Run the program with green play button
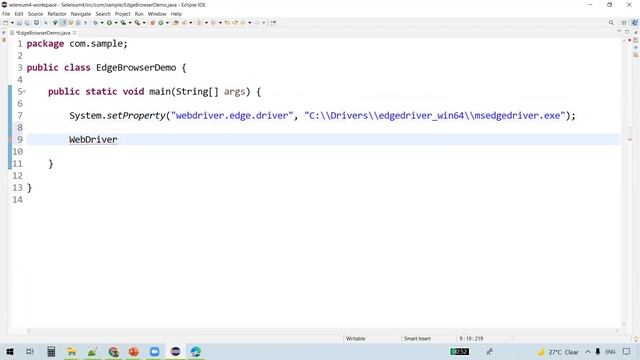The height and width of the screenshot is (360, 640). click(109, 23)
